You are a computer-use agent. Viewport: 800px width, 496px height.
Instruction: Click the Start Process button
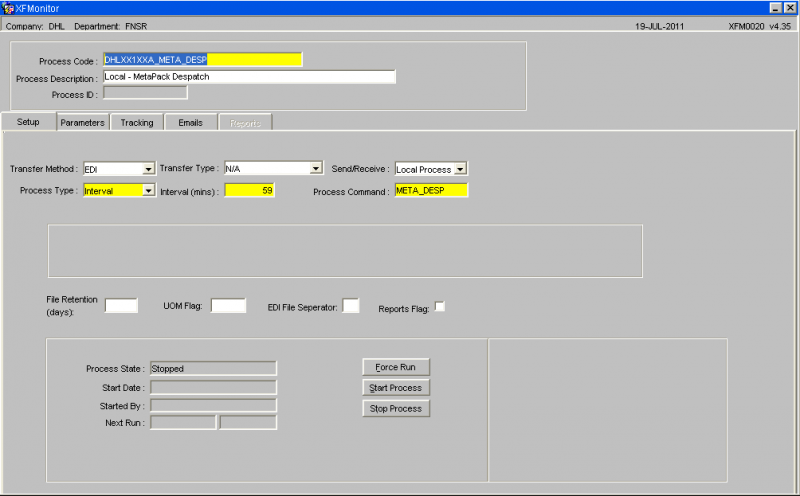pyautogui.click(x=396, y=388)
